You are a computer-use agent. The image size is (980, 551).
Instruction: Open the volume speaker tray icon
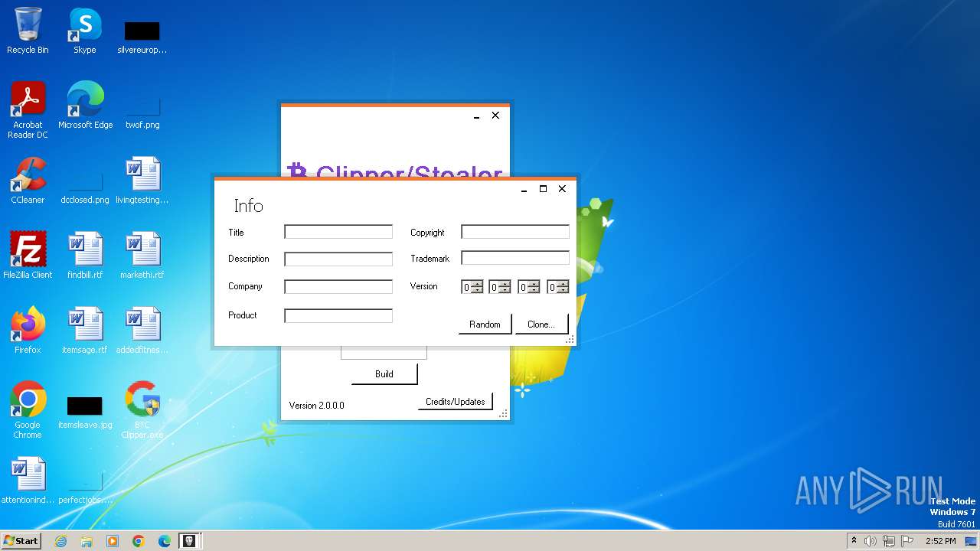(871, 541)
